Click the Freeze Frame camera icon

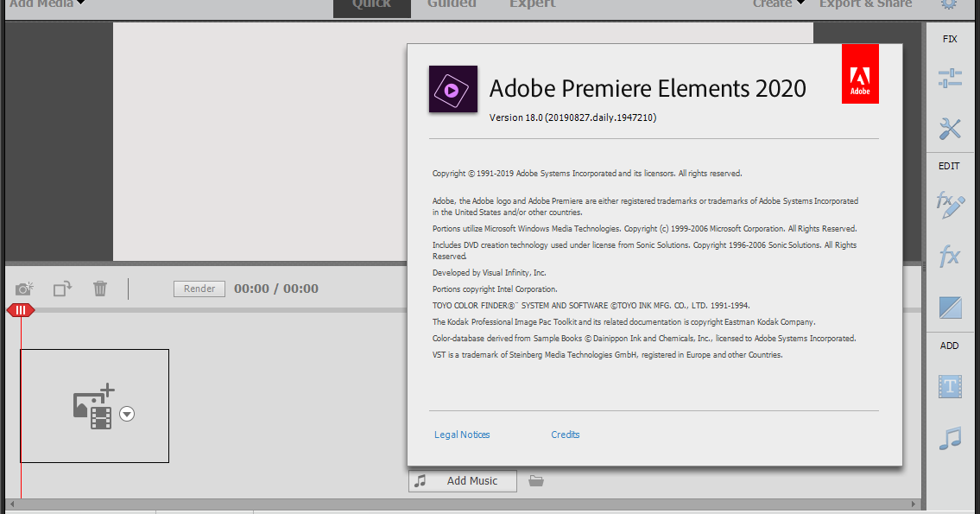click(x=24, y=289)
